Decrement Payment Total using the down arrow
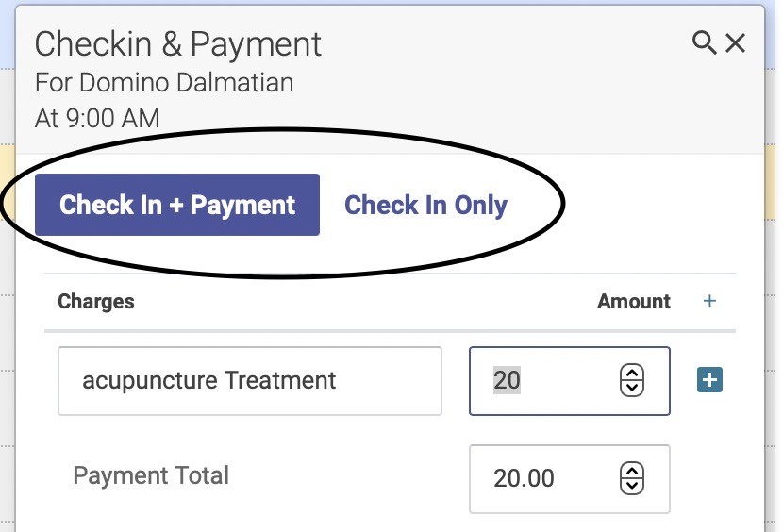Viewport: 783px width, 532px height. coord(632,486)
